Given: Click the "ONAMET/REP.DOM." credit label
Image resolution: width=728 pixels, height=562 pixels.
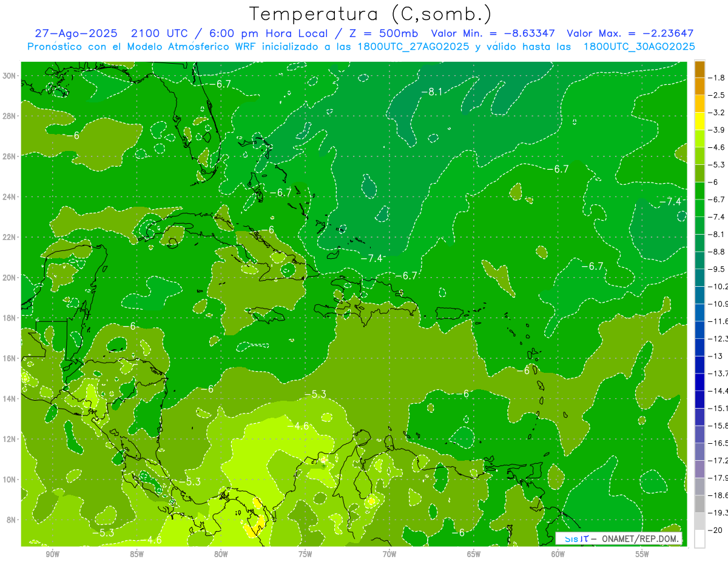Looking at the screenshot, I should coord(641,538).
